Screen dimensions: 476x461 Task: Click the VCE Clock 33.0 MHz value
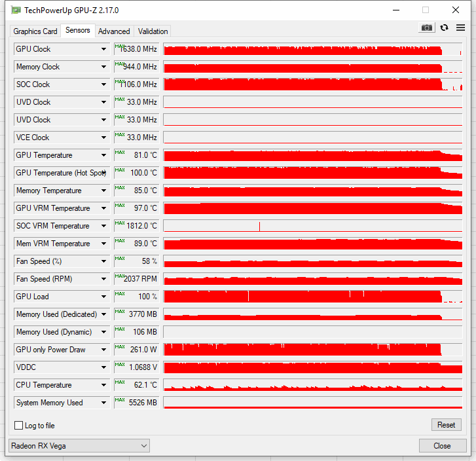click(x=137, y=138)
